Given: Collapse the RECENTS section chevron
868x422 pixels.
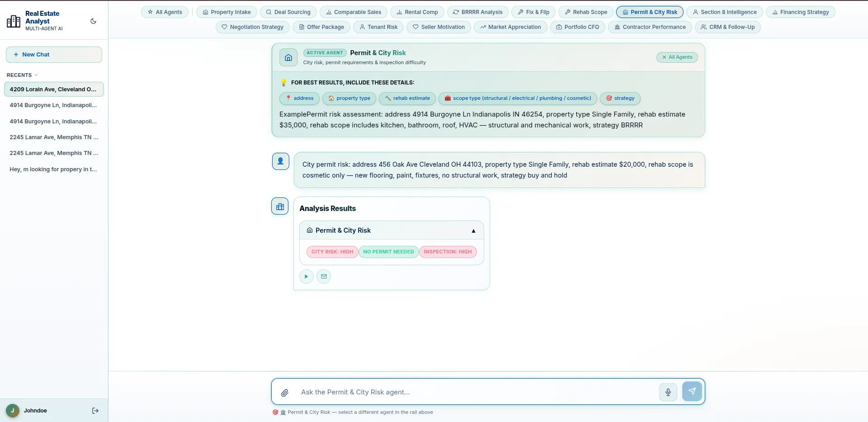Looking at the screenshot, I should (36, 75).
